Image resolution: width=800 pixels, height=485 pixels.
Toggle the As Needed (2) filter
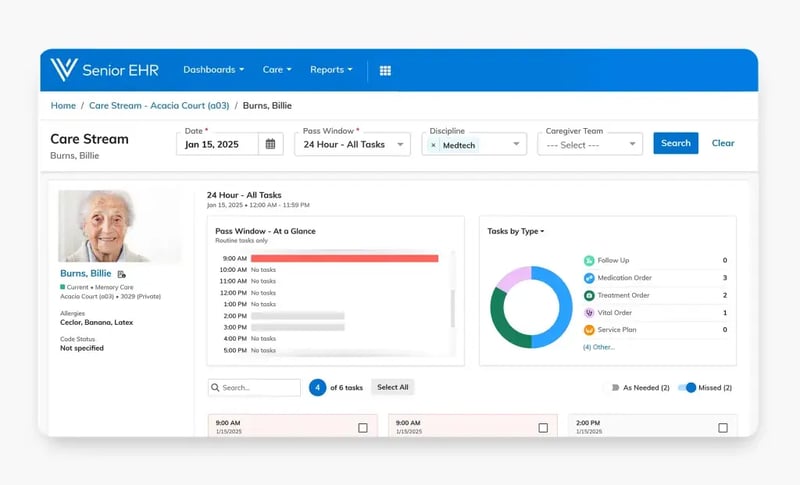[x=615, y=388]
